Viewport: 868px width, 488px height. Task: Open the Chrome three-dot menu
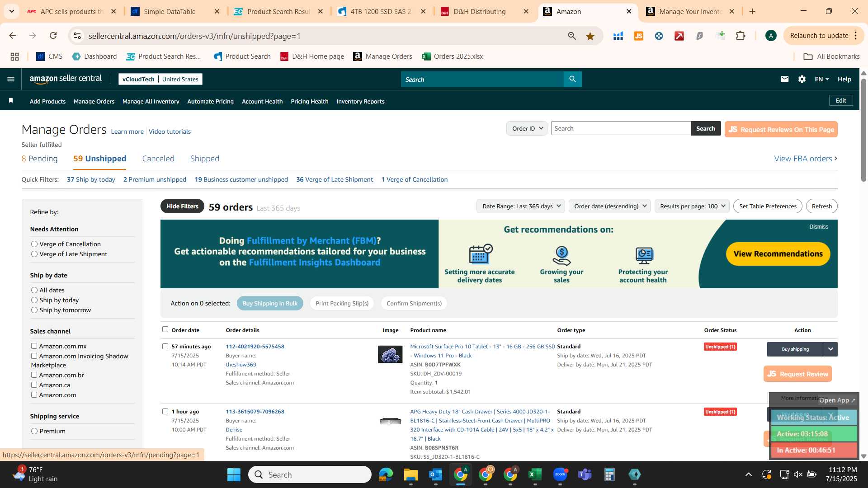[x=856, y=36]
